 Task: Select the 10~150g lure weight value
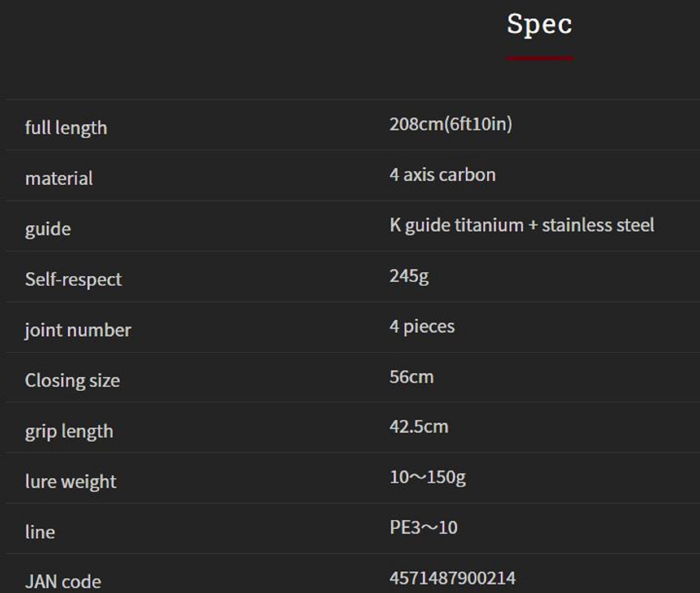click(x=428, y=477)
